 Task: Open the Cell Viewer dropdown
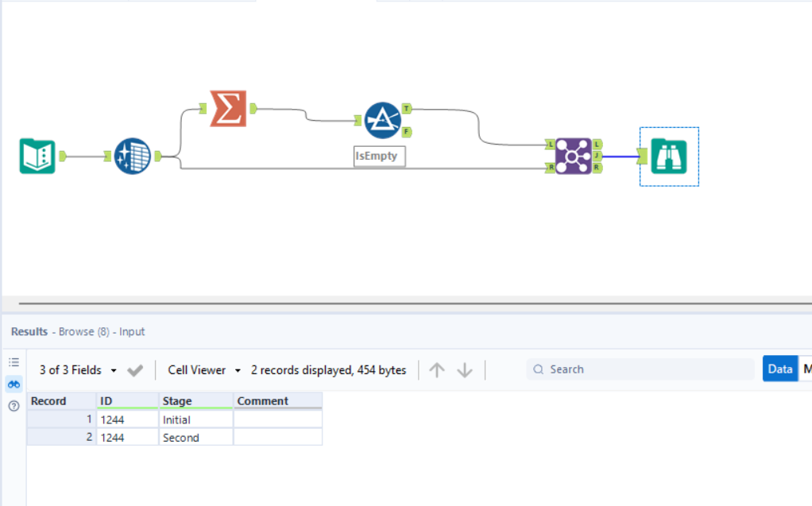[x=201, y=369]
